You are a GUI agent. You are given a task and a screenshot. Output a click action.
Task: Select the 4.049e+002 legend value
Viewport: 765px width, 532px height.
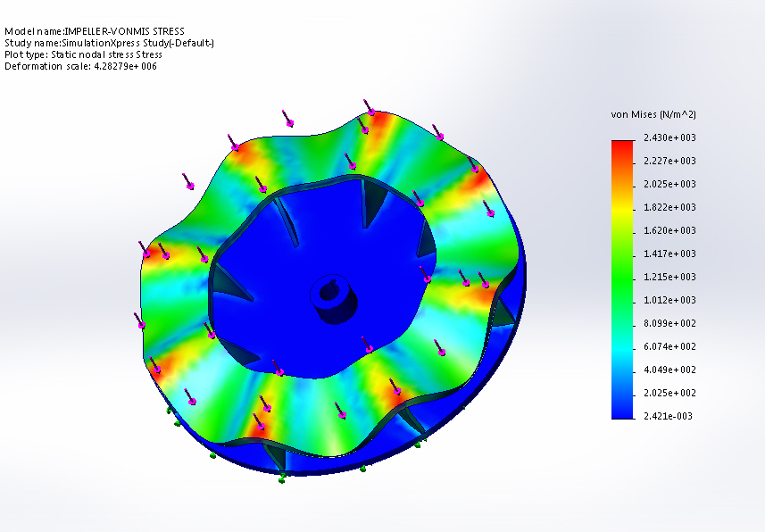[x=669, y=370]
